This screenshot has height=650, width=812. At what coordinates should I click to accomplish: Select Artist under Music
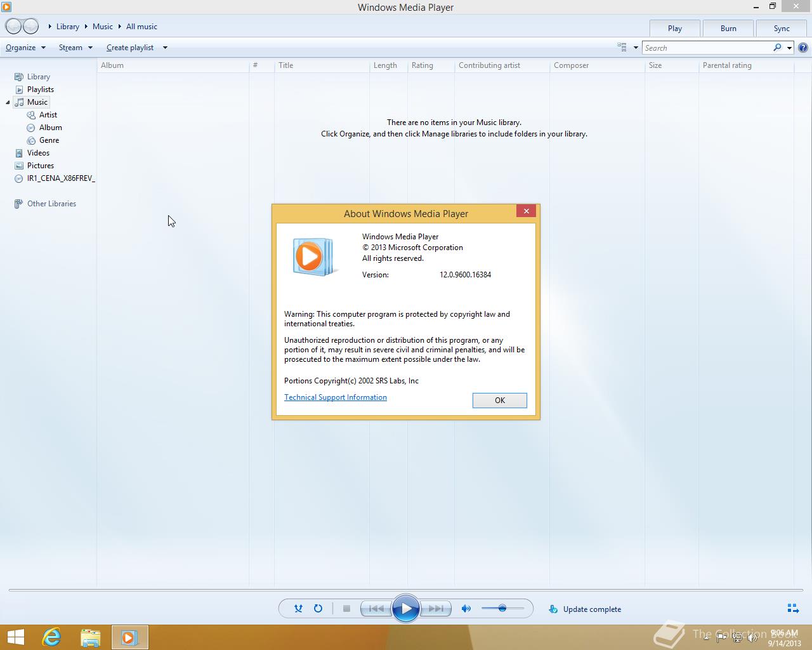pyautogui.click(x=48, y=115)
